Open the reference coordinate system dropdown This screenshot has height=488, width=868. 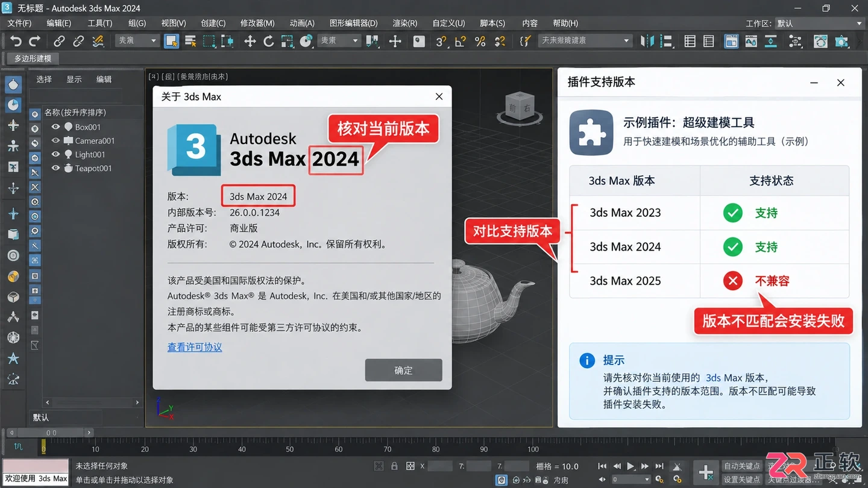click(x=339, y=40)
